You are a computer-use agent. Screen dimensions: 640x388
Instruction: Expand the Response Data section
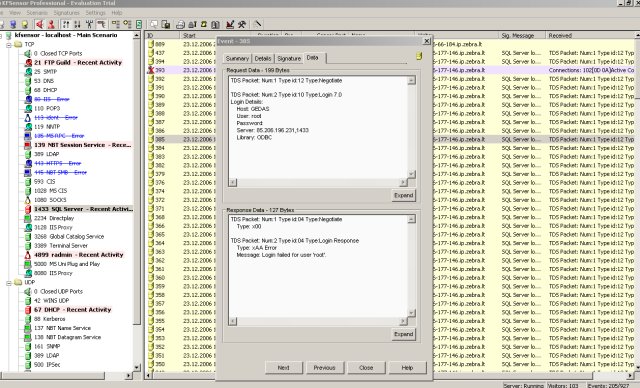(x=404, y=334)
